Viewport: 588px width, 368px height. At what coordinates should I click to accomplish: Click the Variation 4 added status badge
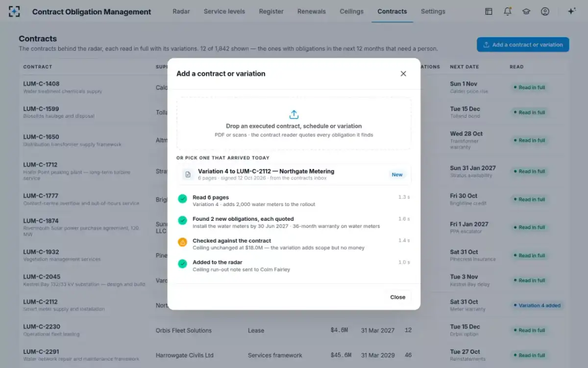tap(537, 305)
